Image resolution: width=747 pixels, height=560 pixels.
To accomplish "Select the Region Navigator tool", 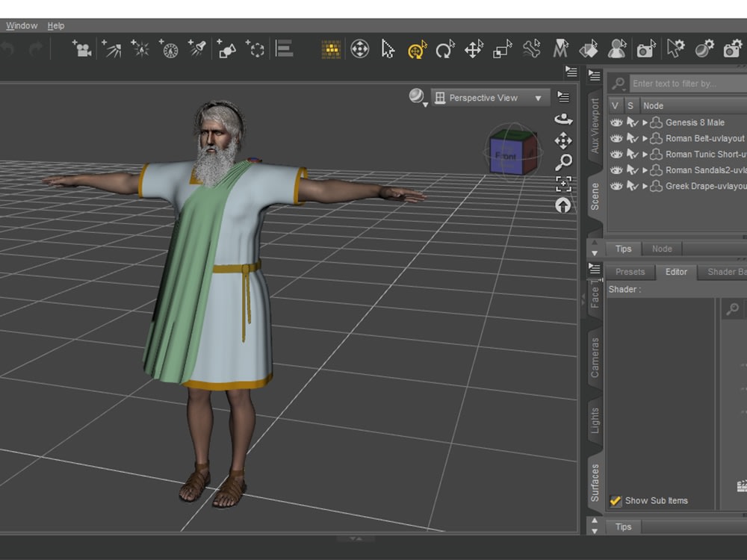I will click(617, 49).
